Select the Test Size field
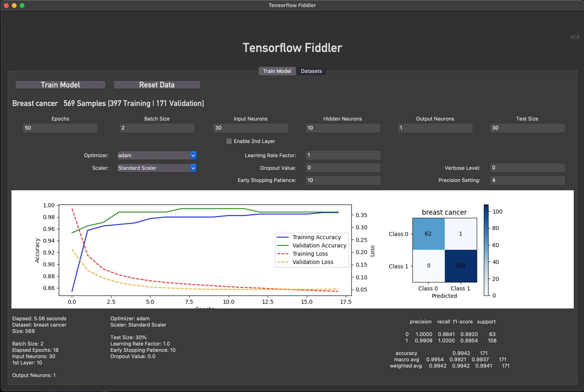The height and width of the screenshot is (392, 584). 527,128
